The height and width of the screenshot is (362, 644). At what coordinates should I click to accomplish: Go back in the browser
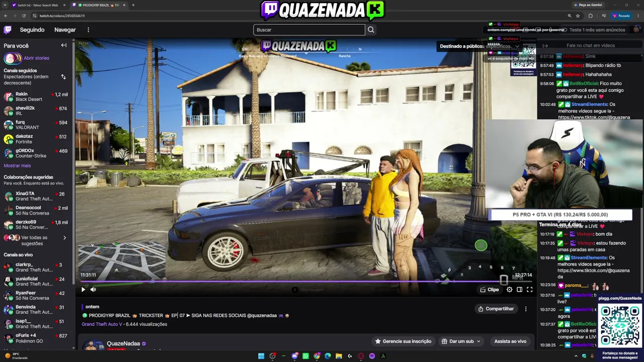pos(6,16)
